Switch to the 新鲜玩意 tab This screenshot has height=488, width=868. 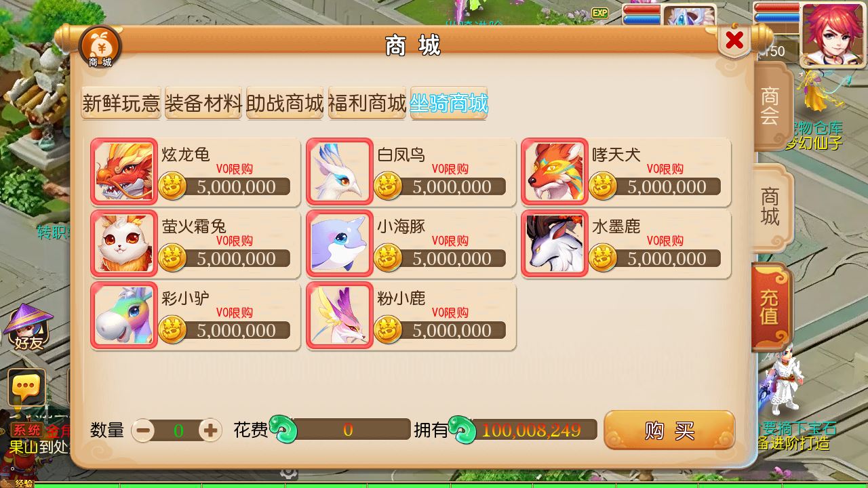coord(121,103)
